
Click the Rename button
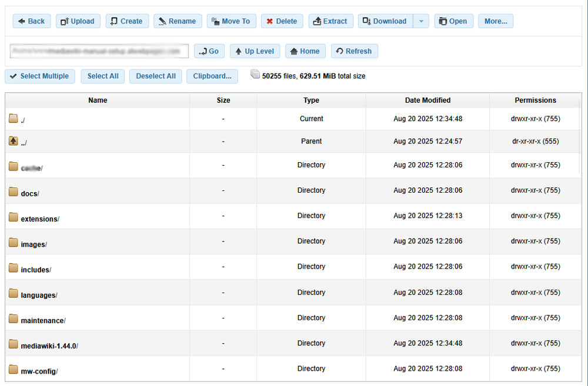[x=178, y=21]
